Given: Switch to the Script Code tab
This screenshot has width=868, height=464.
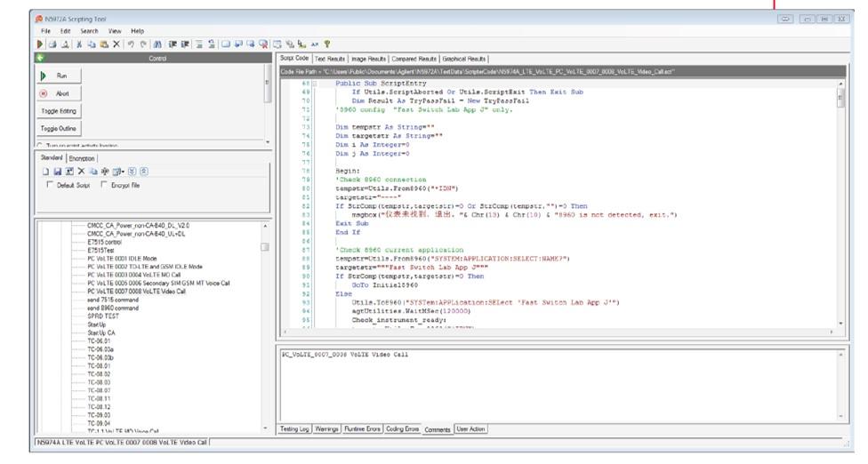Looking at the screenshot, I should [294, 58].
